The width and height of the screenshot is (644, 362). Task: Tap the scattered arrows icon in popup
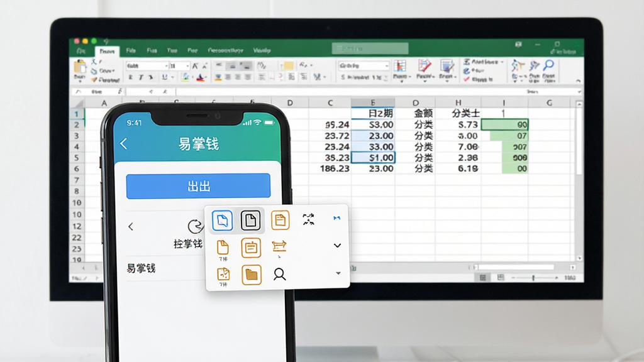tap(308, 219)
